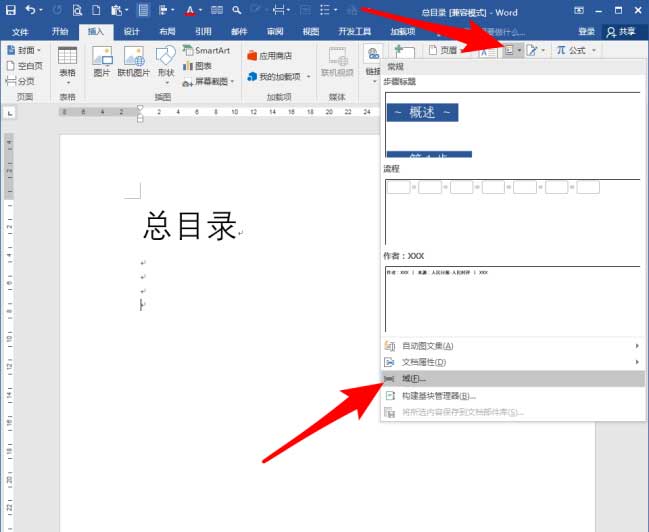
Task: Choose the 作者：XXX building block thumbnail
Action: (x=512, y=299)
